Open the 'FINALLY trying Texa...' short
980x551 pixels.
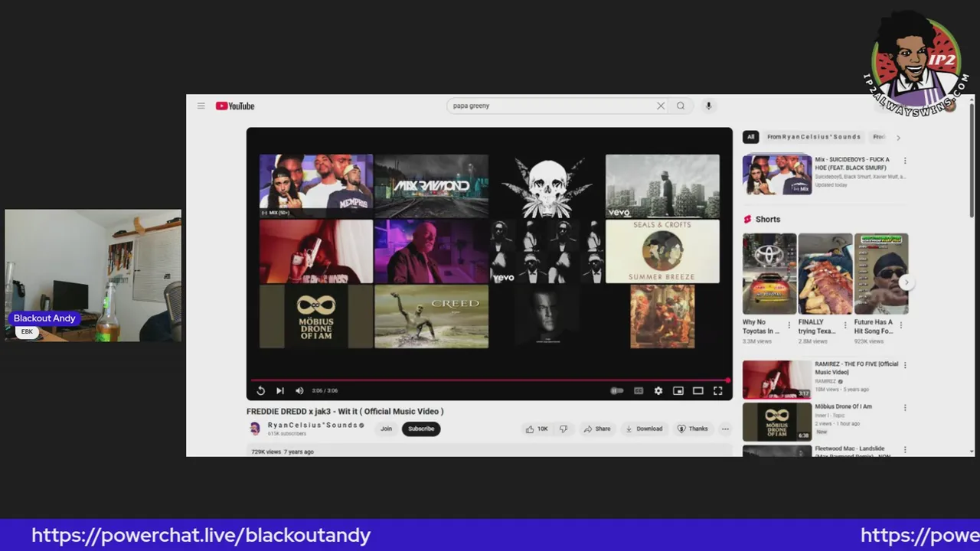click(x=825, y=274)
